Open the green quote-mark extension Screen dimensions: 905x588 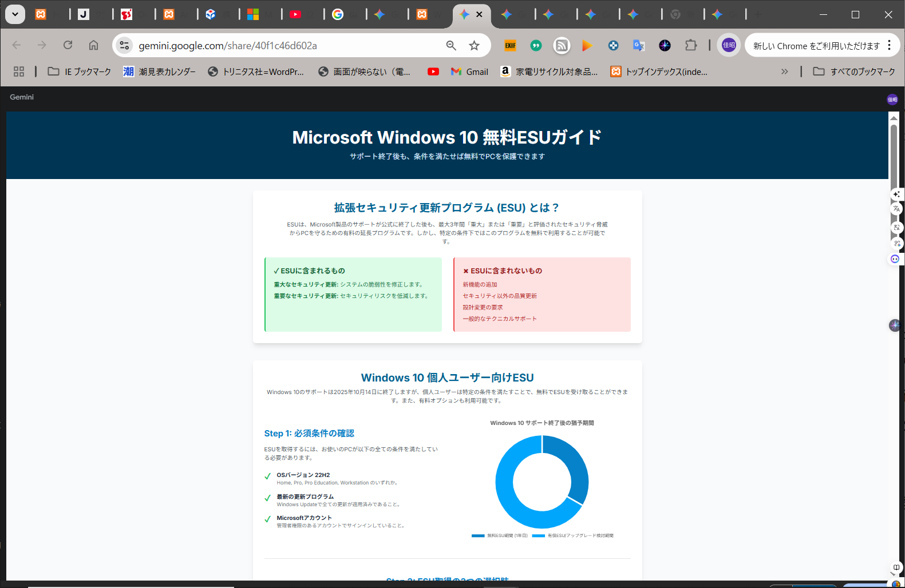536,45
